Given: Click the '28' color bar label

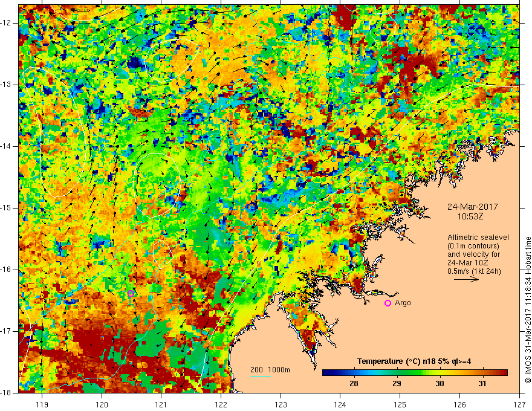Looking at the screenshot, I should (x=354, y=384).
